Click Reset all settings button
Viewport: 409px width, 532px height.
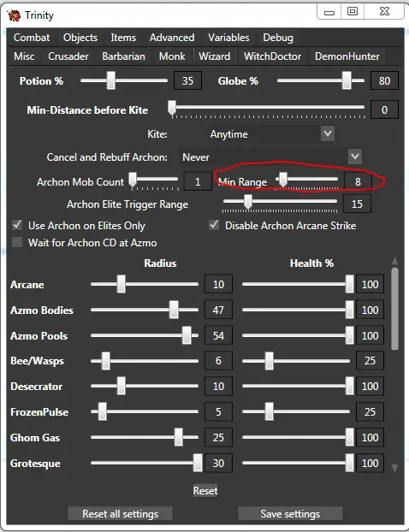pyautogui.click(x=120, y=514)
